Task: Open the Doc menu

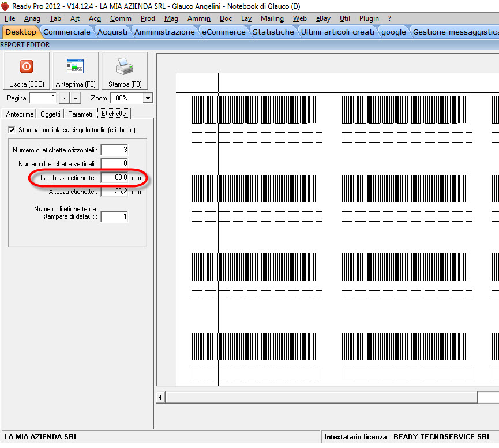Action: tap(226, 18)
